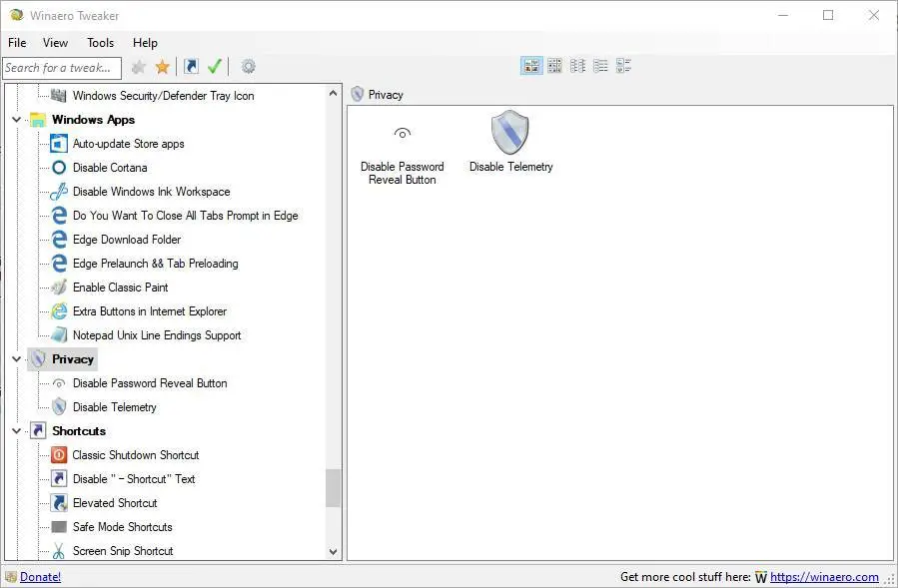Image resolution: width=898 pixels, height=588 pixels.
Task: Select the Shortcuts category label
Action: 79,430
